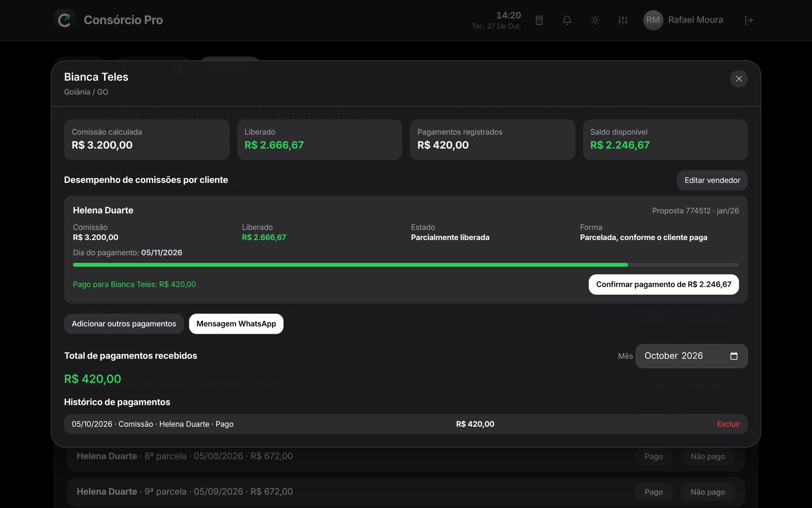812x508 pixels.
Task: Click the Helena Duarte client name heading
Action: 103,210
